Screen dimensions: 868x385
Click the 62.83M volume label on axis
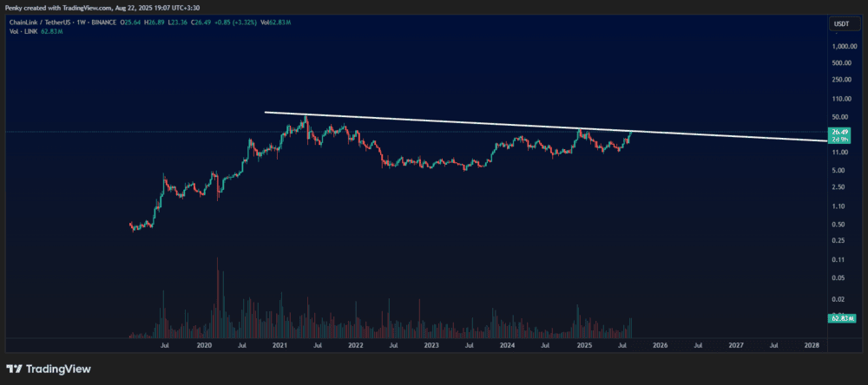coord(839,318)
